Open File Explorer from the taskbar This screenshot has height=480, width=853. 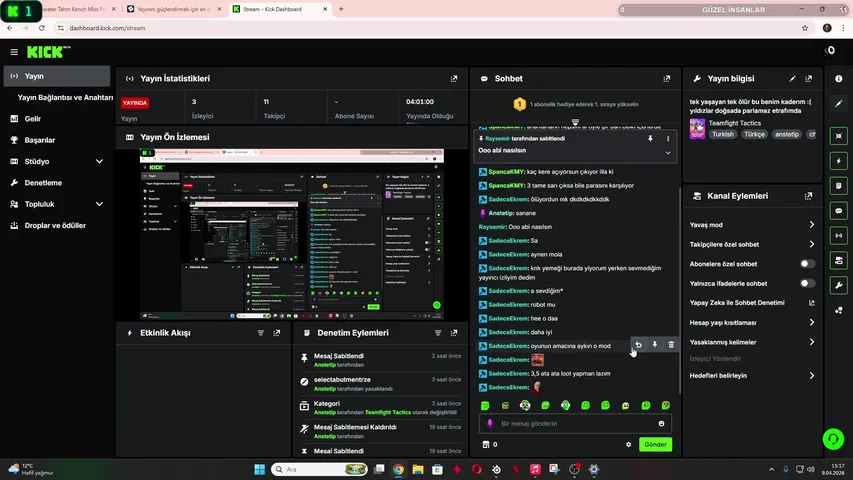pyautogui.click(x=418, y=469)
